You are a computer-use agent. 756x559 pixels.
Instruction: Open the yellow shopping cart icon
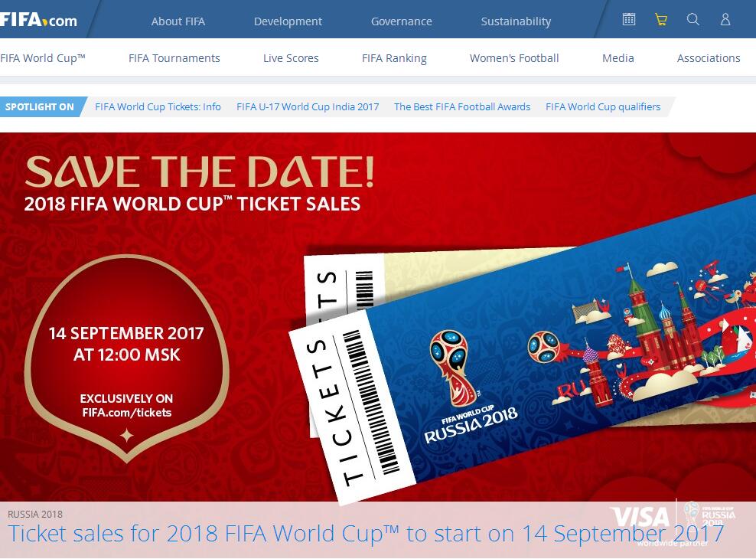[661, 19]
